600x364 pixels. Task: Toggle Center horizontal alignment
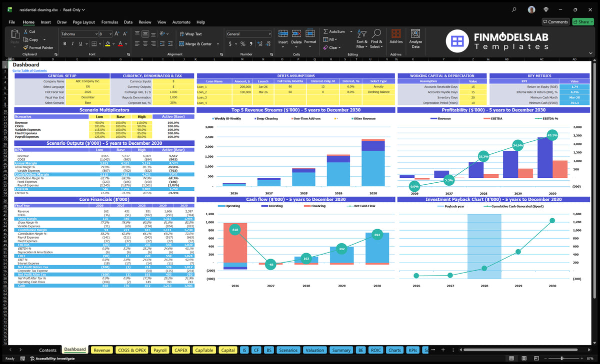tap(144, 44)
